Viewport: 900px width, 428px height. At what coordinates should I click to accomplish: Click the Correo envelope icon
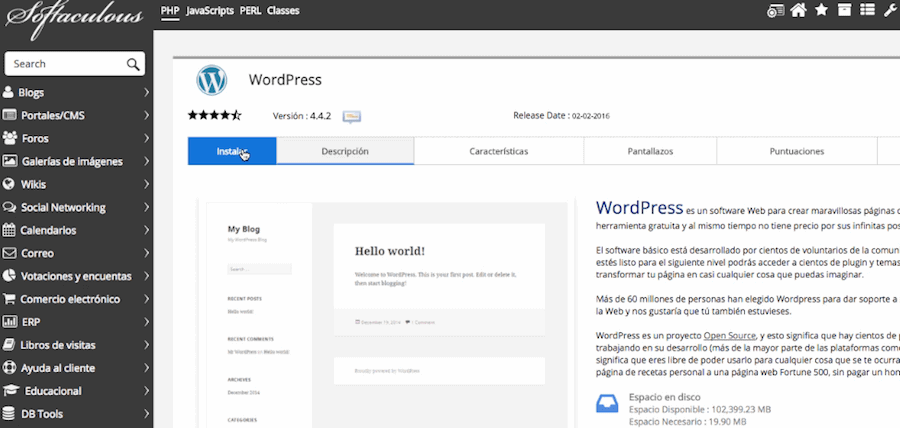tap(9, 253)
